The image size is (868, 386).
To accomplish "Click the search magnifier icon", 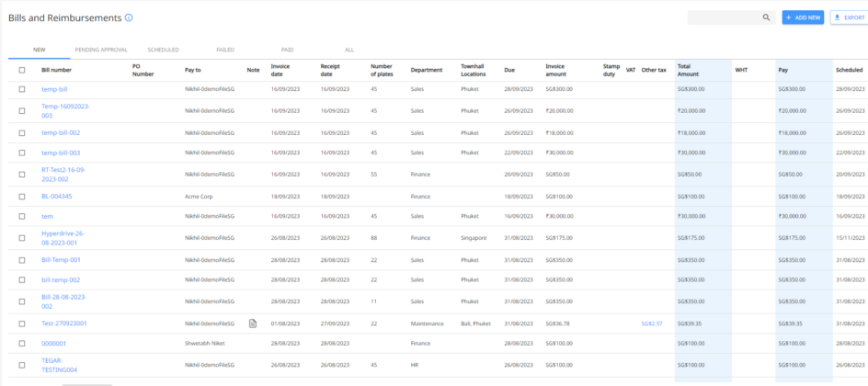I will pos(766,17).
